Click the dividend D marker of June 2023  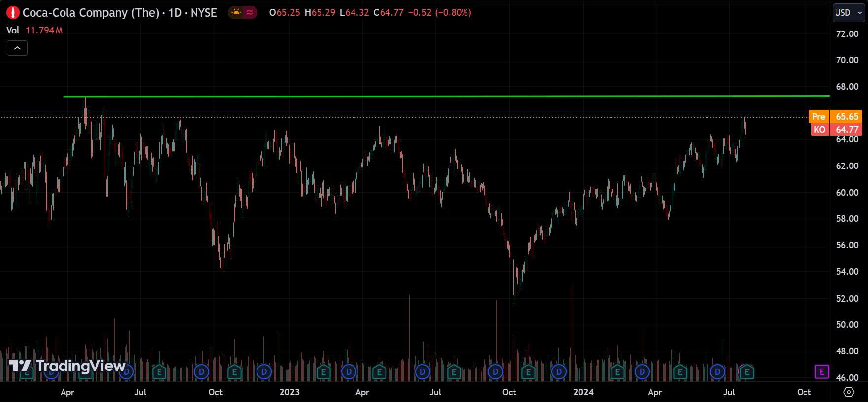[x=422, y=372]
